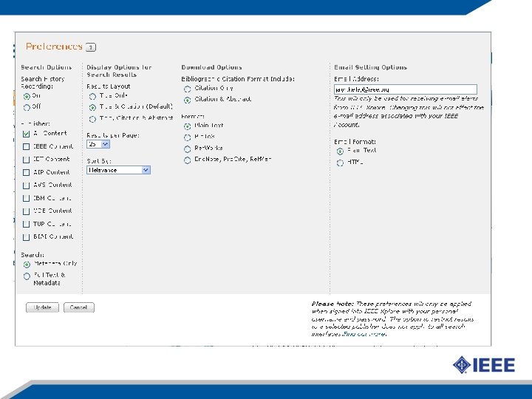Click the Cancel button
Screen dimensions: 532x399
click(x=79, y=307)
